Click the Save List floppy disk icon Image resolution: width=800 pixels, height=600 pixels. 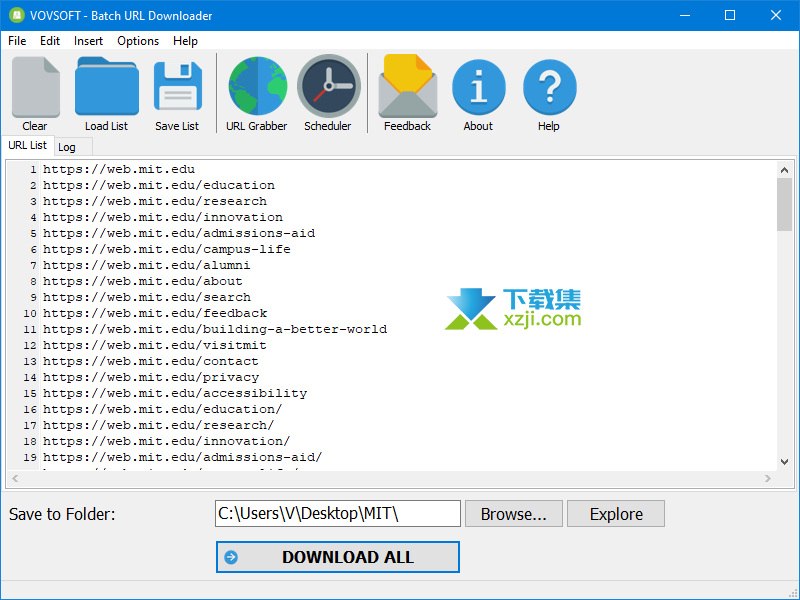[178, 86]
